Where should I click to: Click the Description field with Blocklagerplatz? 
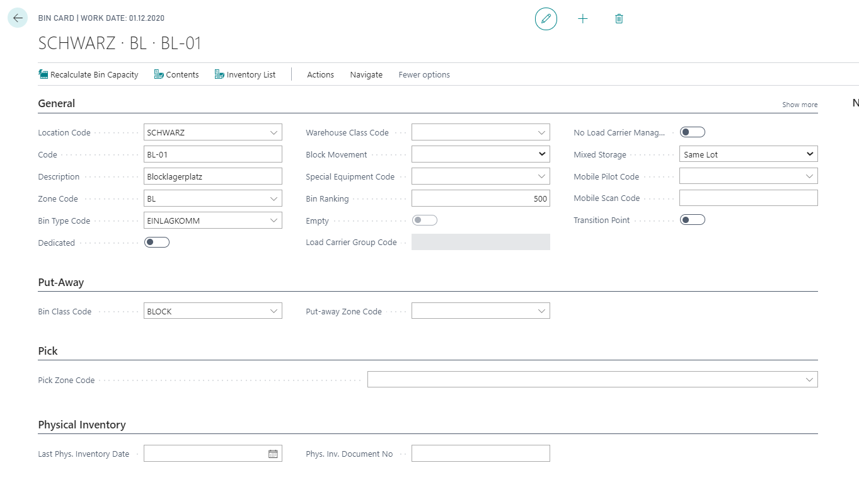tap(213, 176)
